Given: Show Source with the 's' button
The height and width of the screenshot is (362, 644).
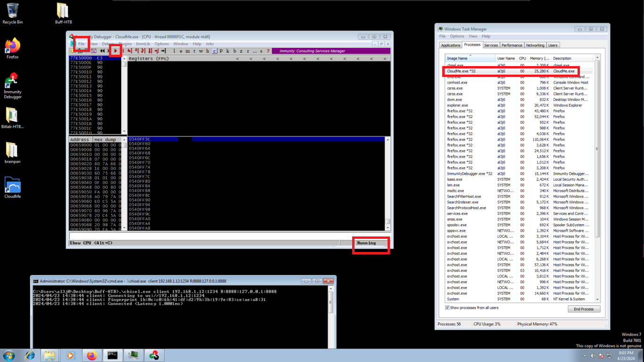Looking at the screenshot, I should [261, 51].
